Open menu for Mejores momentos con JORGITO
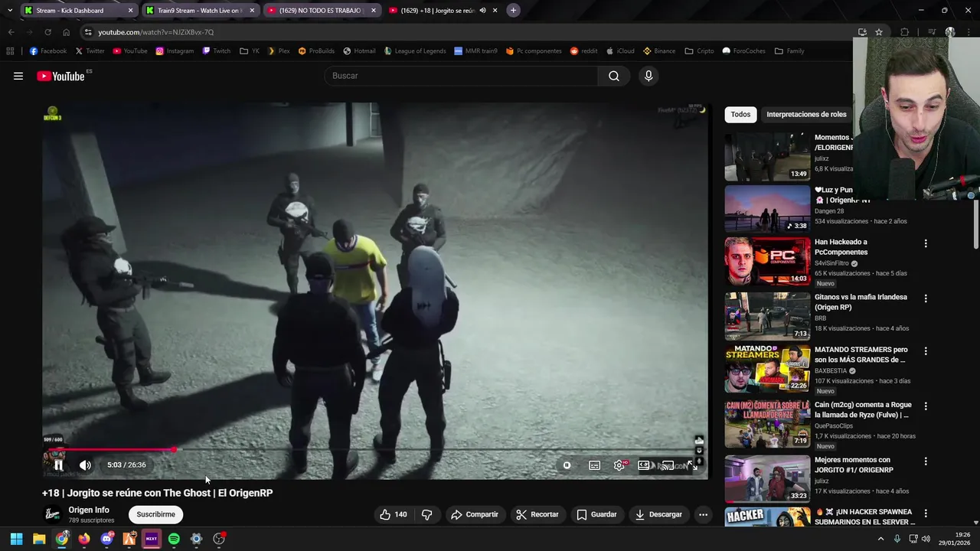980x551 pixels. (926, 461)
